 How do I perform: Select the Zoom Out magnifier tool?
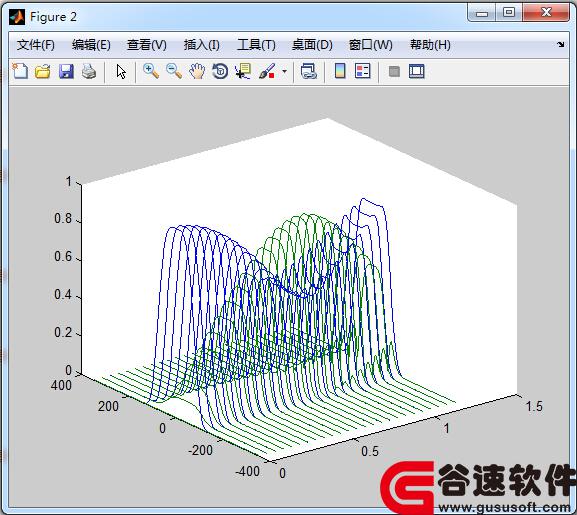[174, 71]
